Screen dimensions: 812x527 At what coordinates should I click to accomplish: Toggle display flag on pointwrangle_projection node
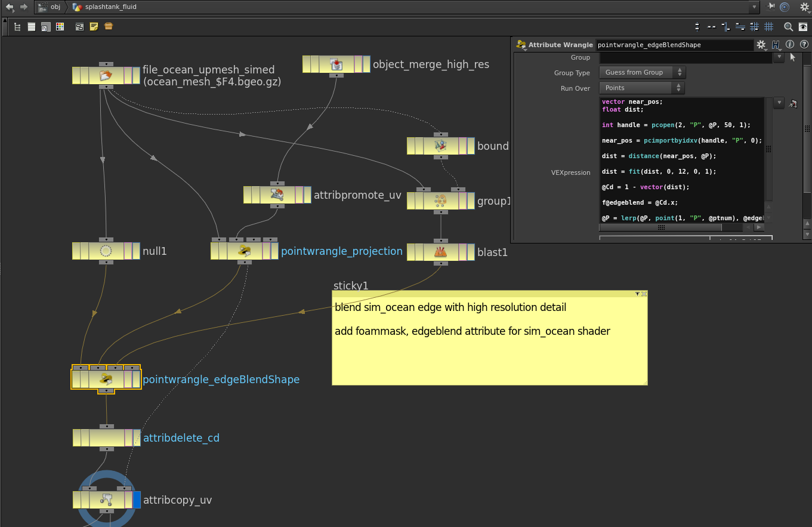(x=274, y=251)
